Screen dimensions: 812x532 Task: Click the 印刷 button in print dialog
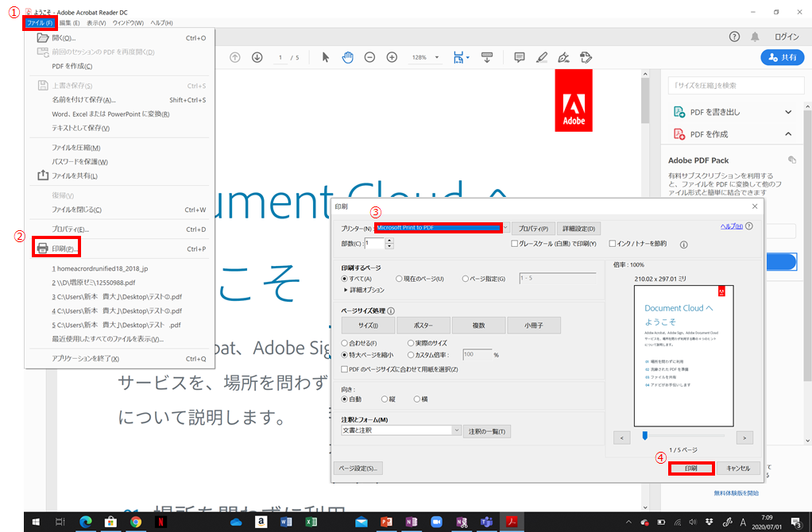(690, 468)
